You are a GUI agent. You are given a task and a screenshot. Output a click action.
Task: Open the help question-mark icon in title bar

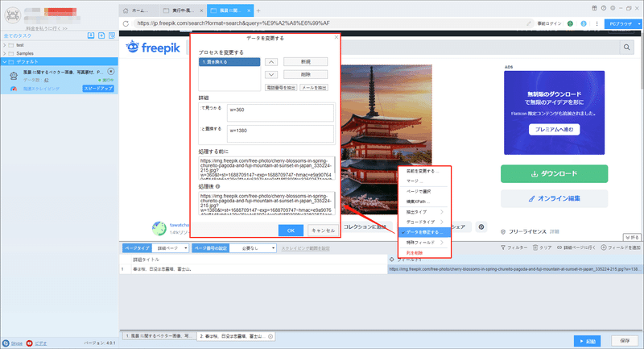pyautogui.click(x=603, y=8)
